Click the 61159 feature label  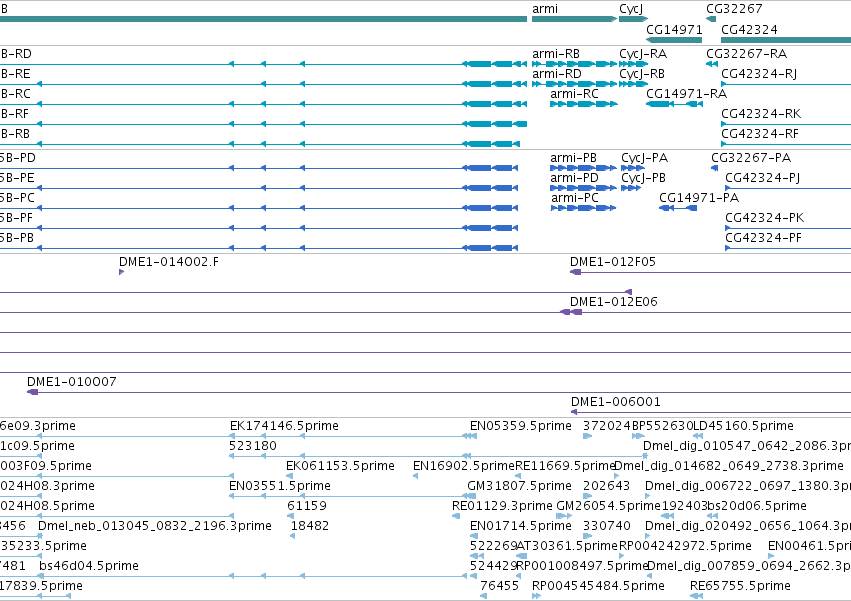point(307,506)
